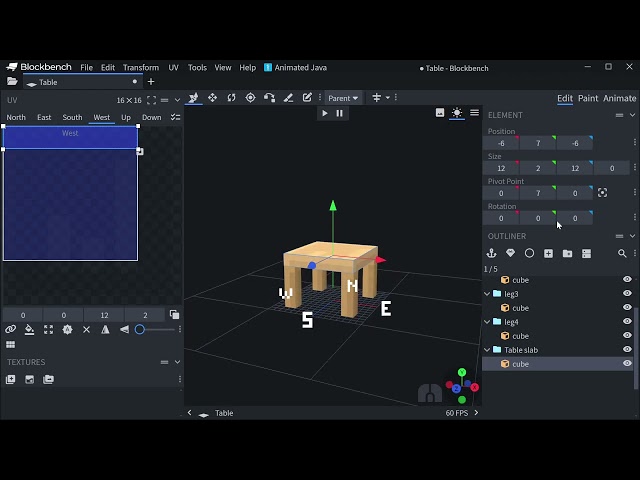Screen dimensions: 640x480
Task: Hide the cube under leg3
Action: coord(627,307)
